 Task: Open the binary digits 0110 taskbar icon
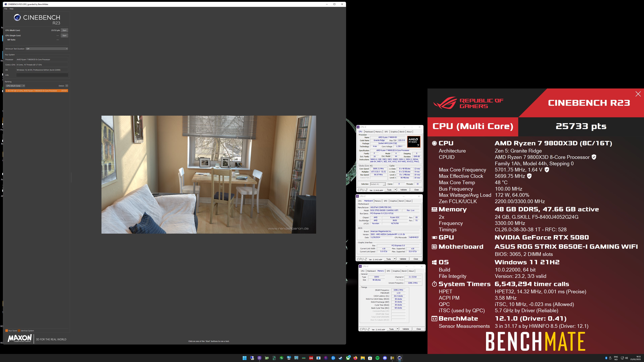[x=274, y=358]
